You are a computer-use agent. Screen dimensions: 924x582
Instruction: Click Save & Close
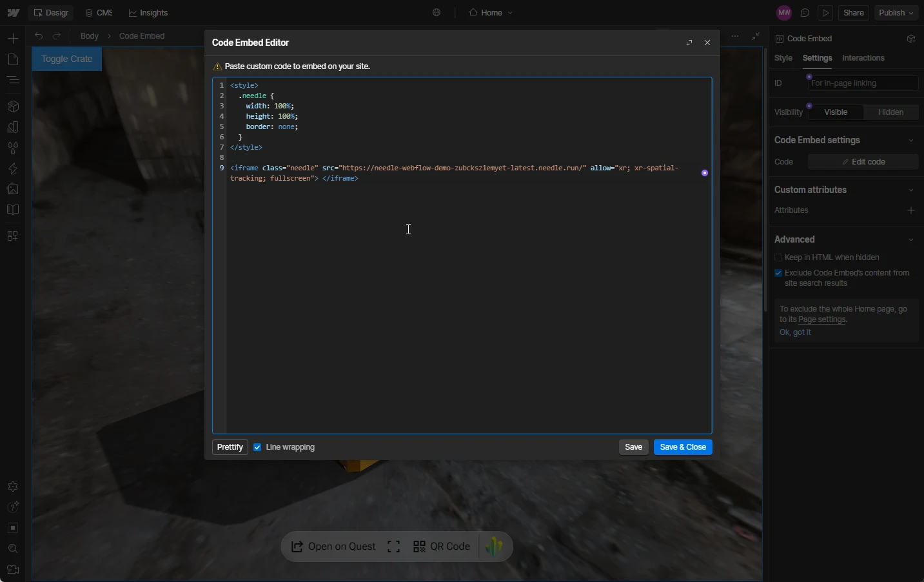[x=683, y=447]
